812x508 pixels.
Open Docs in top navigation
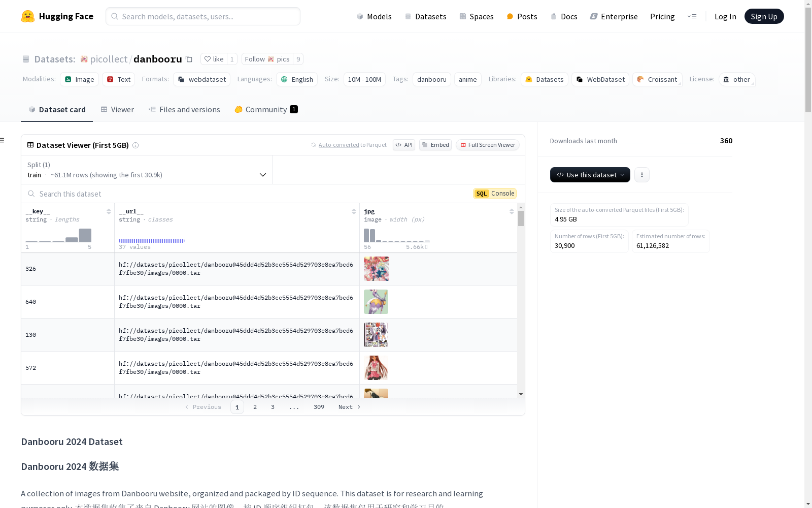[x=564, y=16]
